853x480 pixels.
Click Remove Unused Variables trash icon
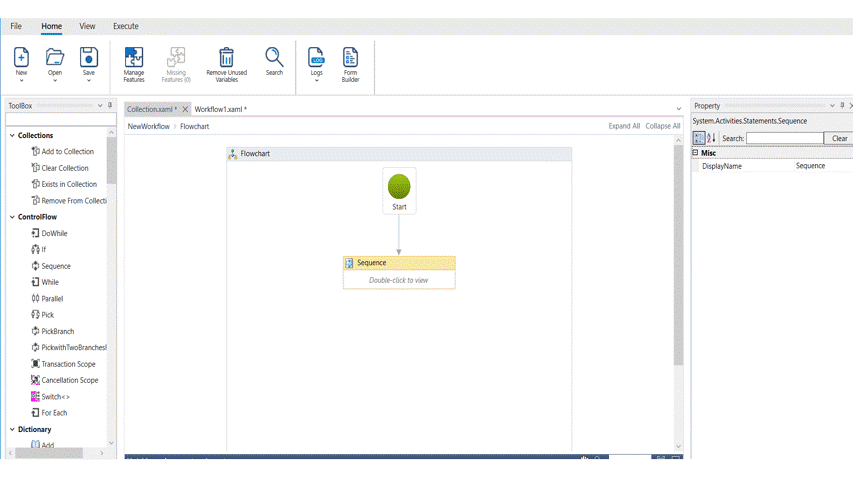click(x=226, y=58)
